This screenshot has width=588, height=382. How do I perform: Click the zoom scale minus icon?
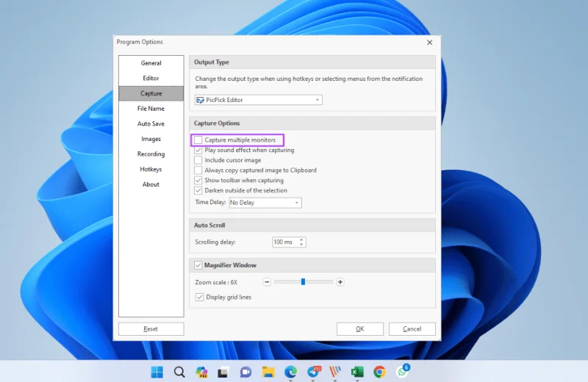(267, 282)
